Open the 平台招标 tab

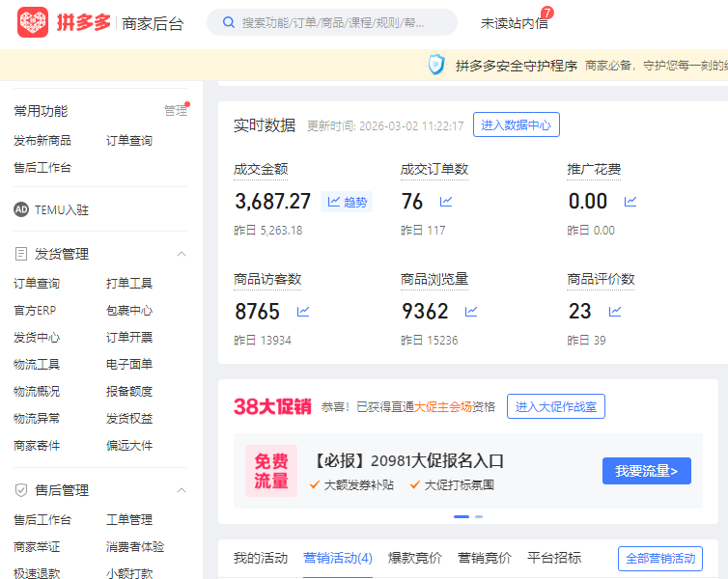pyautogui.click(x=554, y=558)
